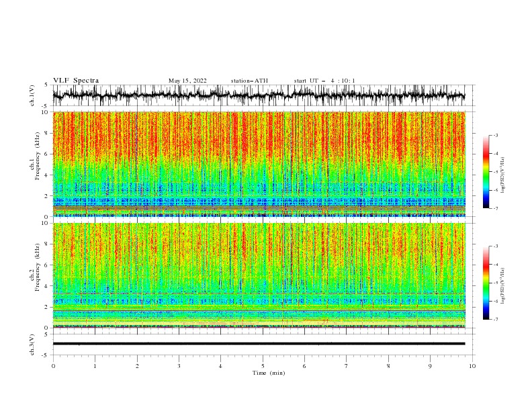Screen dimensions: 532x411
Task: Click time-axis tick label "6"
Action: coord(304,366)
